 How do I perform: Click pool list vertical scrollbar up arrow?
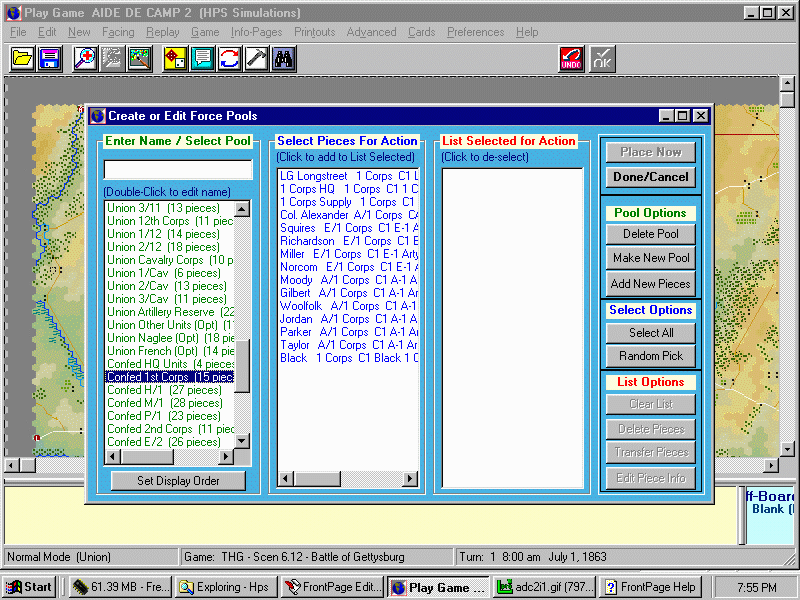pyautogui.click(x=242, y=208)
